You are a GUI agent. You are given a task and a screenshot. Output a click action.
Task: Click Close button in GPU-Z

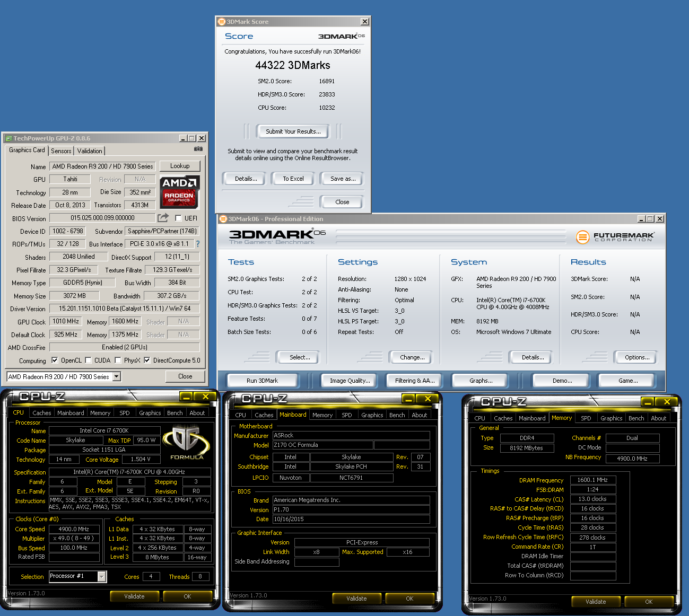(x=185, y=376)
